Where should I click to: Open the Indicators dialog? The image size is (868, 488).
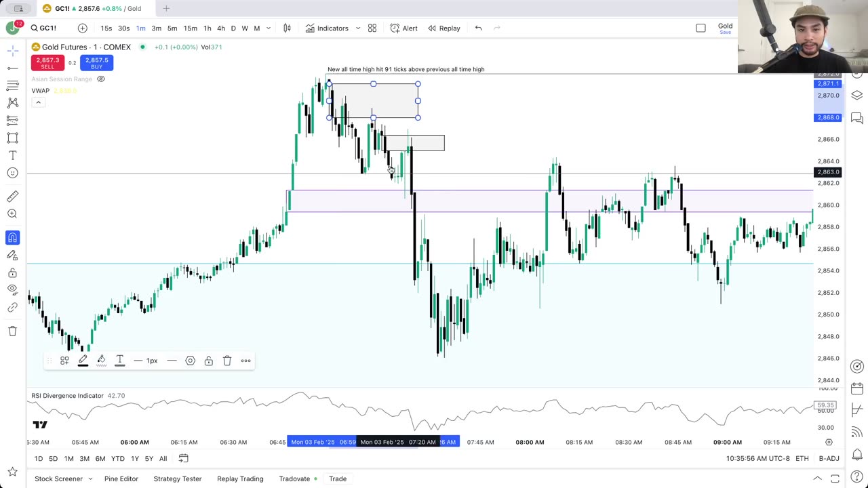[x=327, y=28]
